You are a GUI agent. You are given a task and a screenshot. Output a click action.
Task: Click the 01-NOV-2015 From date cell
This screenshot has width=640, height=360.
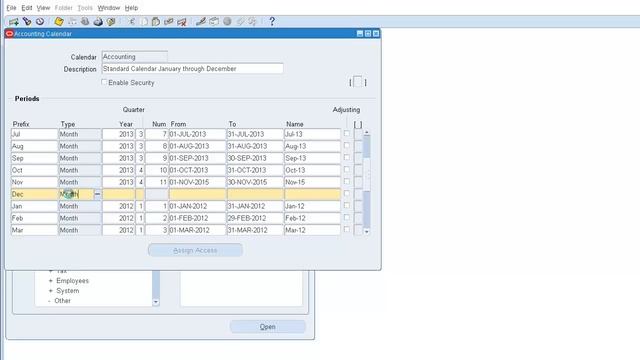198,182
